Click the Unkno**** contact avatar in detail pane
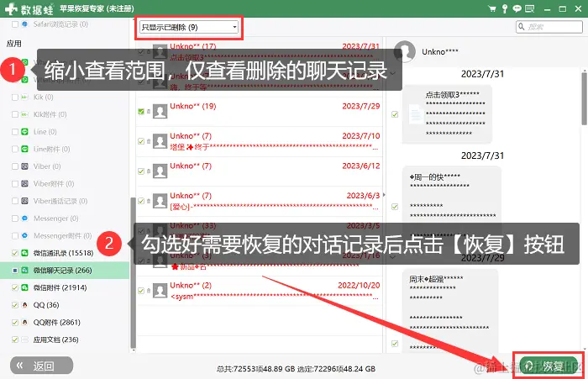 (405, 51)
